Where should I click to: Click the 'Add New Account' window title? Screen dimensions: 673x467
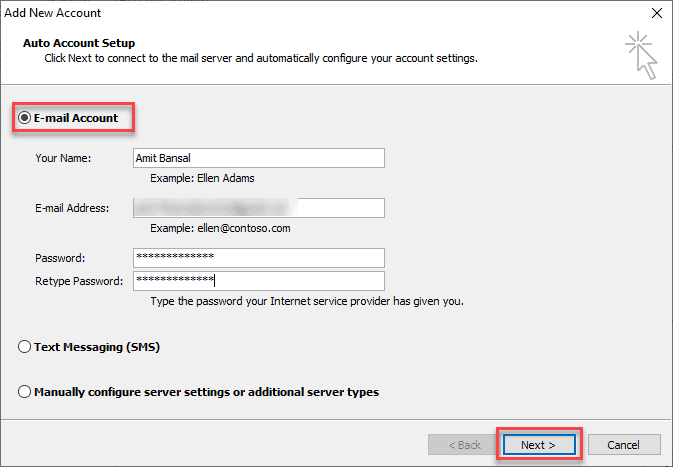coord(53,13)
